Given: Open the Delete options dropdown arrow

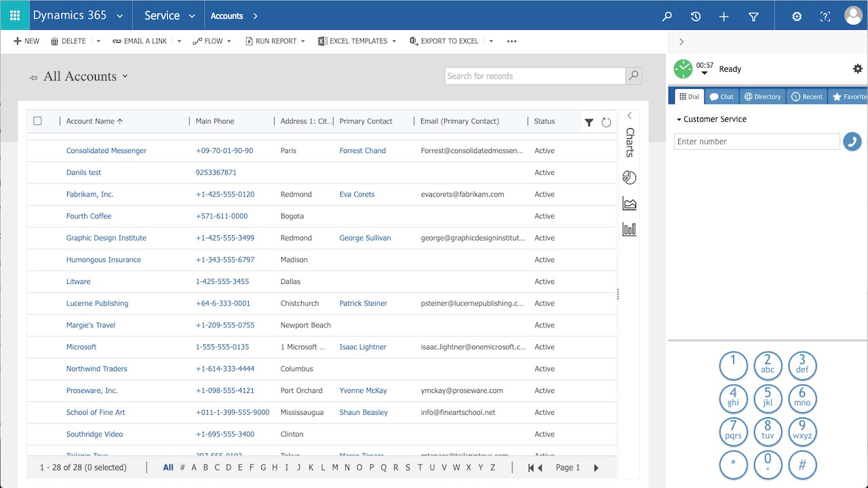Looking at the screenshot, I should point(98,41).
